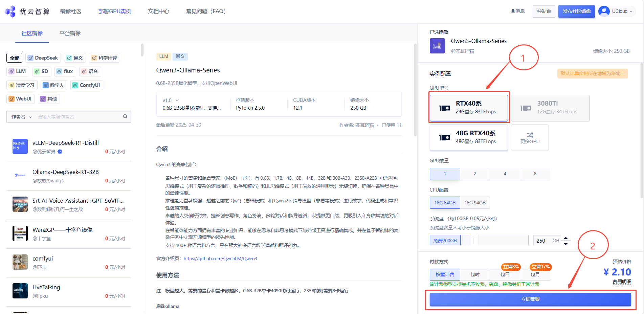Filter by the DeepSeek tag
The height and width of the screenshot is (314, 644).
click(43, 58)
